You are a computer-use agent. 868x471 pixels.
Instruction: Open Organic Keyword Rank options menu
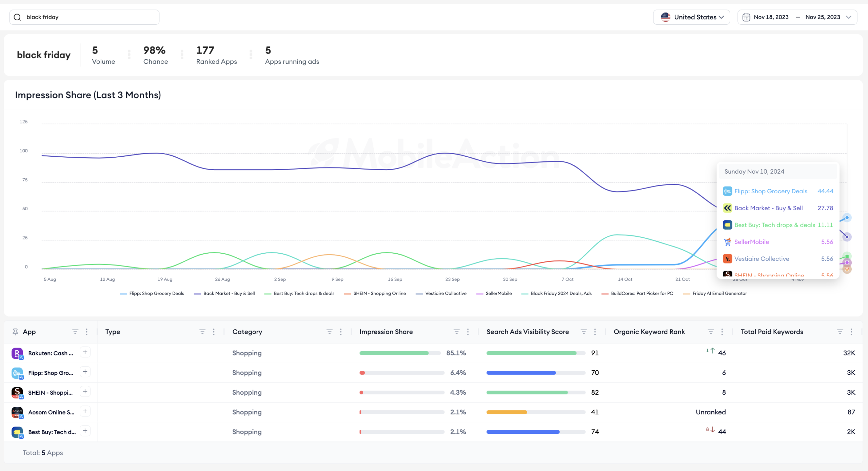click(722, 332)
